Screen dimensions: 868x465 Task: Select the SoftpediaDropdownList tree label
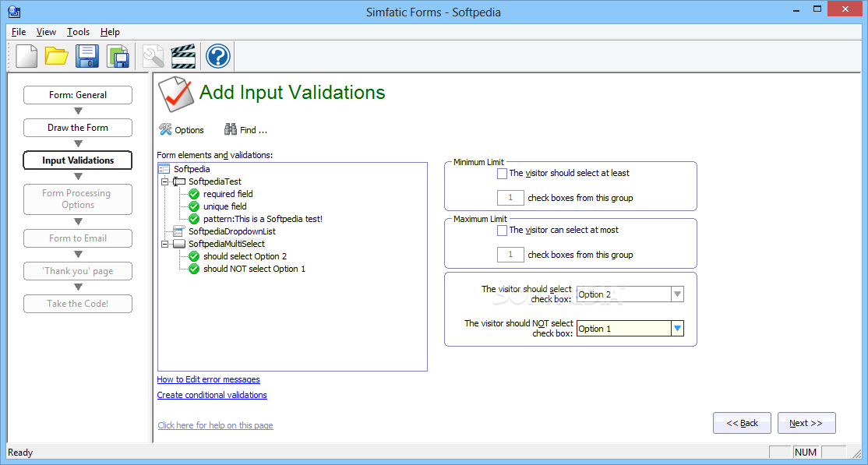[232, 231]
